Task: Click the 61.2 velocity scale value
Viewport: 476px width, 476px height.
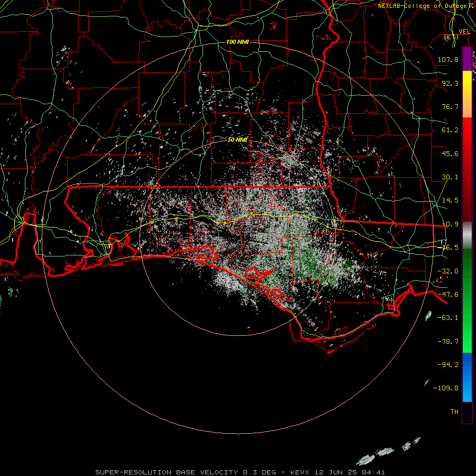Action: tap(450, 130)
